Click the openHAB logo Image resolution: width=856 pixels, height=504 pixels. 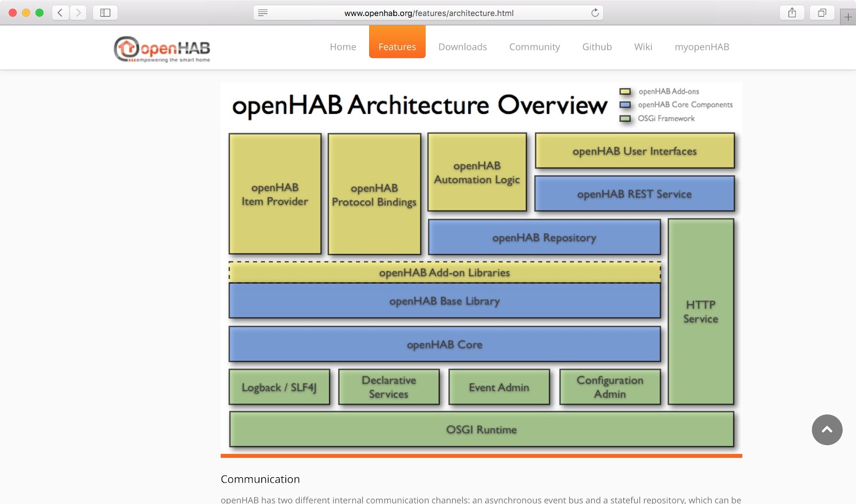[162, 49]
